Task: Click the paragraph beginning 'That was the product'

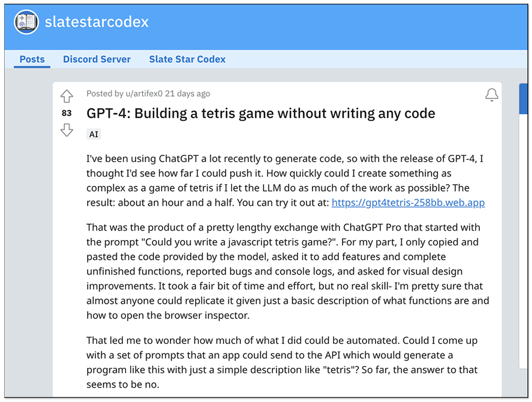Action: (288, 271)
